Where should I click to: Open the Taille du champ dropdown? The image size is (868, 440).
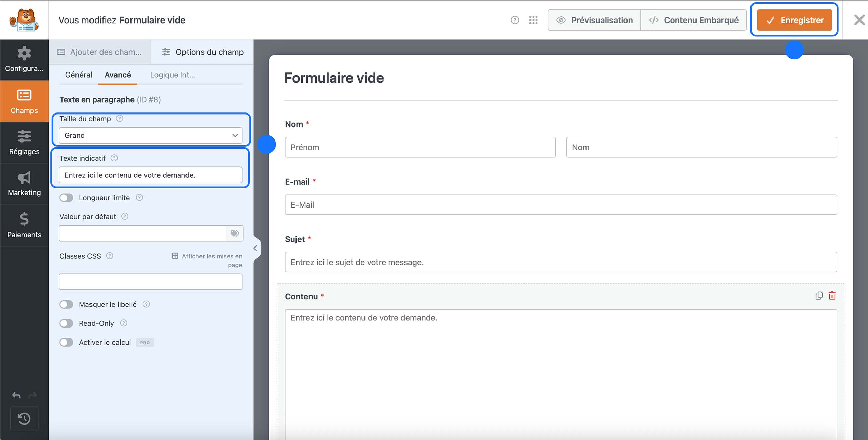pos(150,135)
